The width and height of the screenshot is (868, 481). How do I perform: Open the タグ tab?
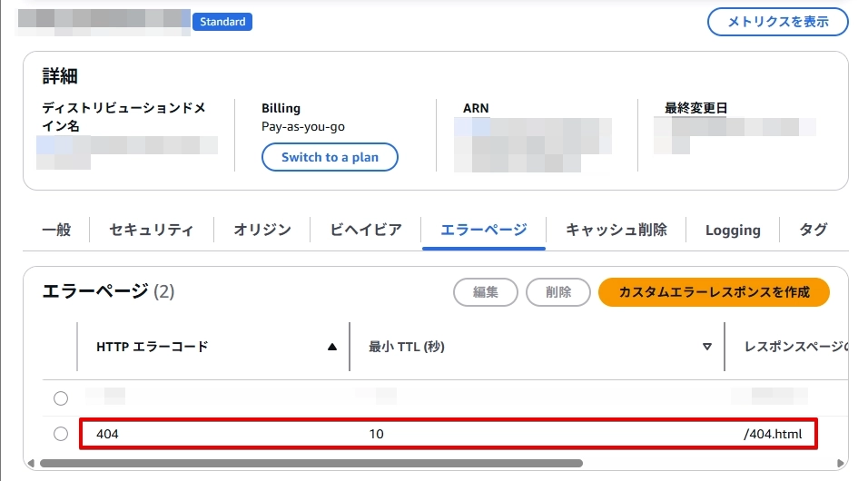[x=814, y=230]
